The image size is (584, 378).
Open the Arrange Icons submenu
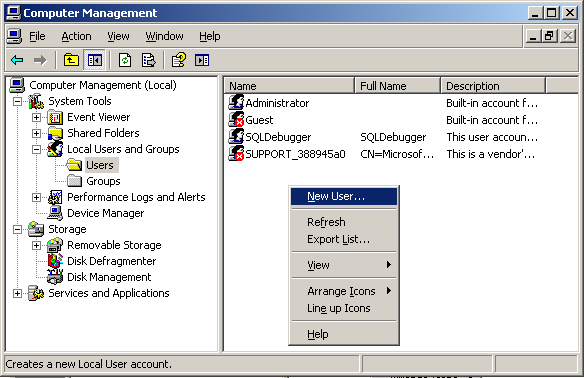point(344,291)
